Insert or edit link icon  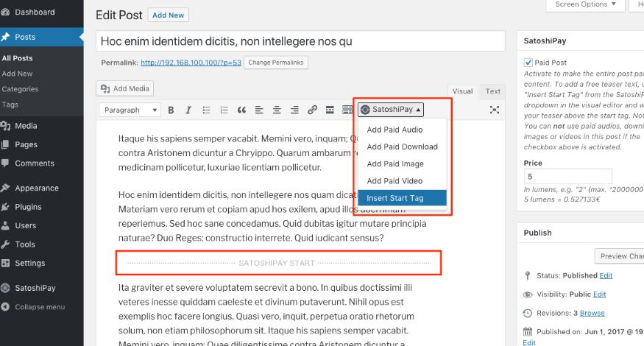pyautogui.click(x=312, y=110)
